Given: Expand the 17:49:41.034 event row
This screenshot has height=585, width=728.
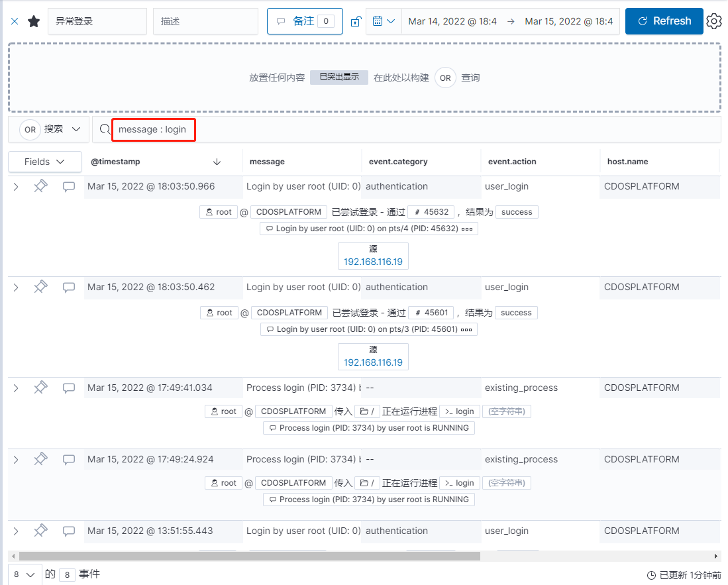Looking at the screenshot, I should [x=16, y=388].
